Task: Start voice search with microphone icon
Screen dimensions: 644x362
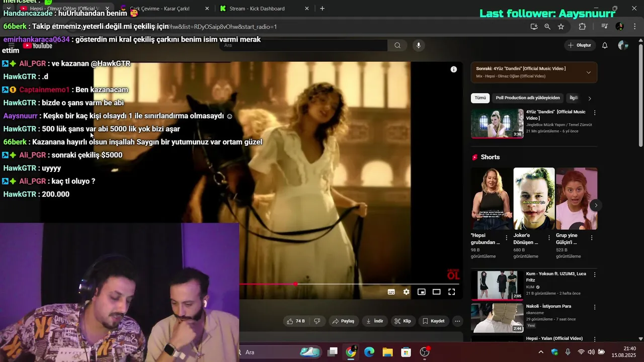Action: [418, 45]
